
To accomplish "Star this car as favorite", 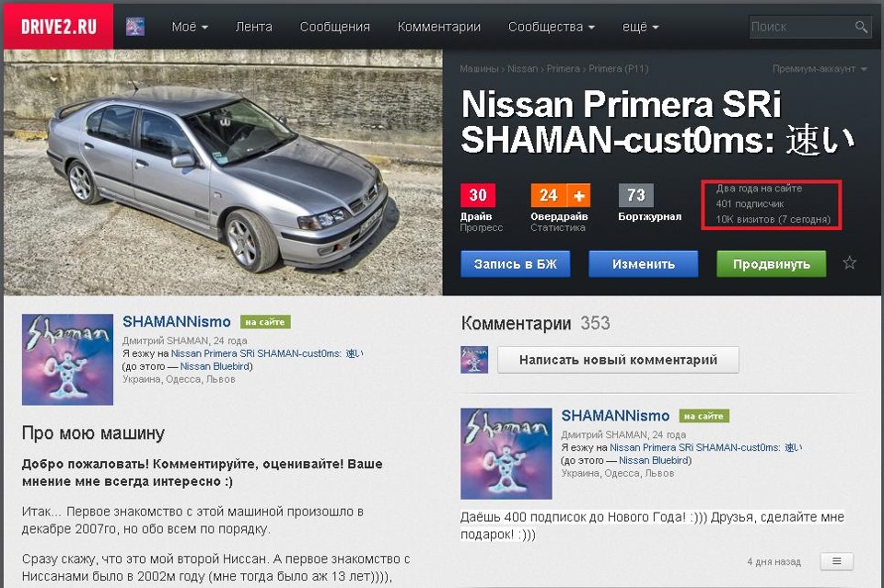I will click(849, 263).
